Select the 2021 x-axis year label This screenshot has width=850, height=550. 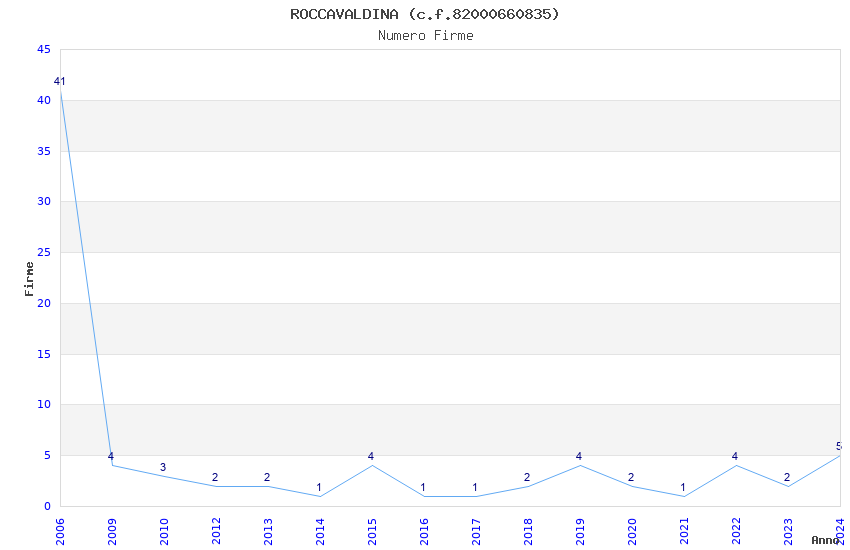pyautogui.click(x=685, y=531)
